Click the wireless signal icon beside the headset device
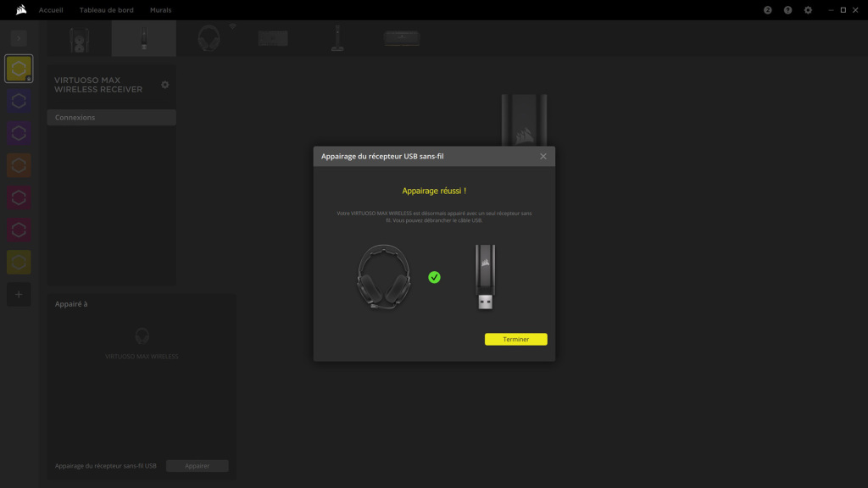 (x=232, y=26)
